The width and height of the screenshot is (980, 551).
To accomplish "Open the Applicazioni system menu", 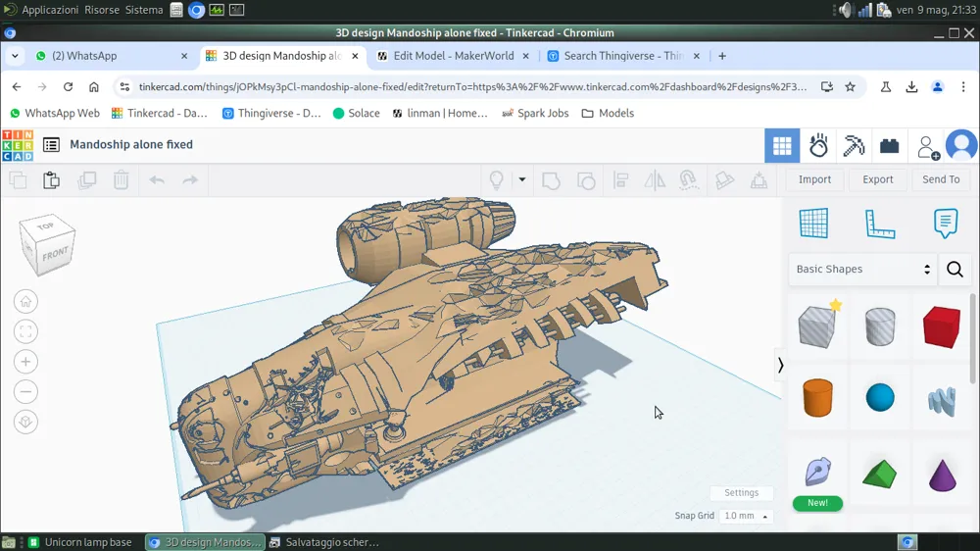I will (x=50, y=10).
